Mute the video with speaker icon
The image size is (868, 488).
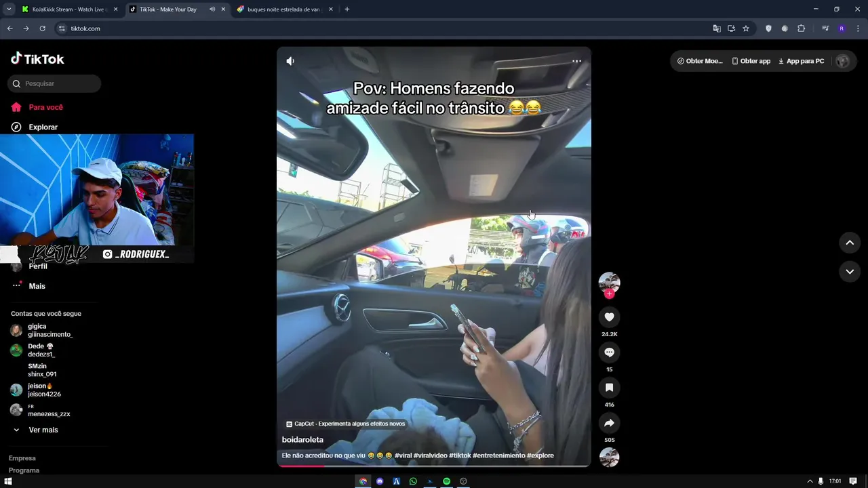tap(290, 61)
